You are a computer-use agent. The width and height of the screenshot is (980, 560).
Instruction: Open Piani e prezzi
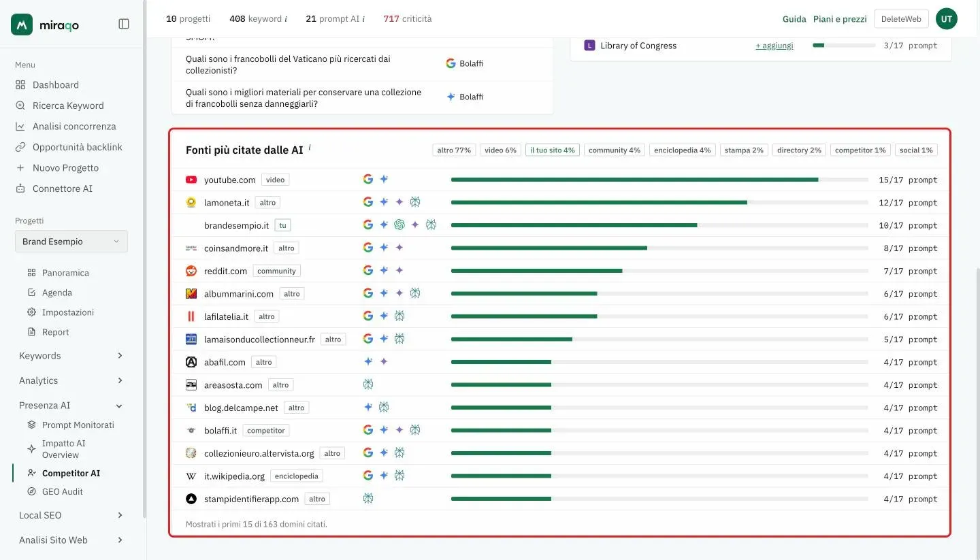click(x=840, y=19)
